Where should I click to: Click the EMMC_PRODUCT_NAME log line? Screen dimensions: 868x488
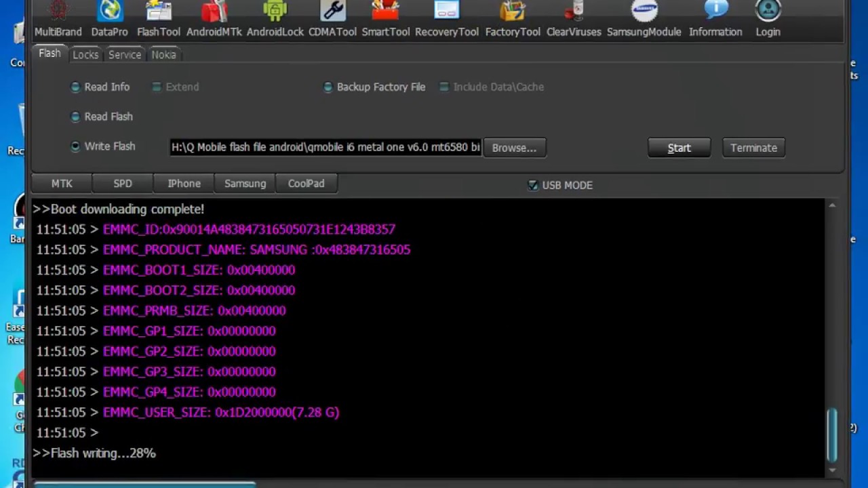[223, 249]
